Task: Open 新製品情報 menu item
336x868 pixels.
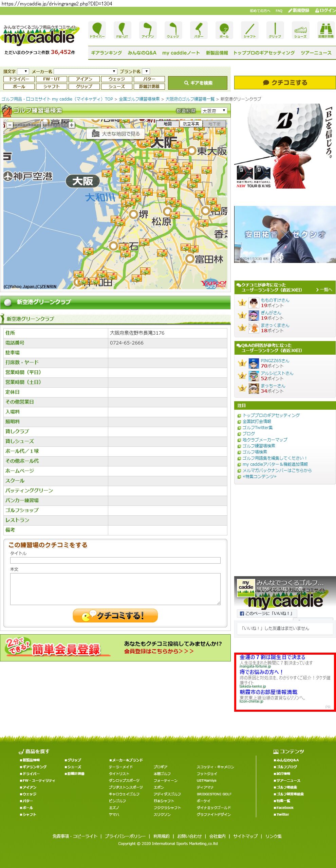Action: tap(217, 53)
